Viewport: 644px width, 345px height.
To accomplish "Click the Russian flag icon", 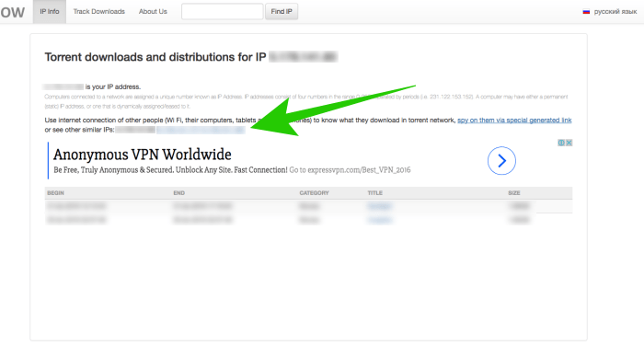I will [586, 12].
